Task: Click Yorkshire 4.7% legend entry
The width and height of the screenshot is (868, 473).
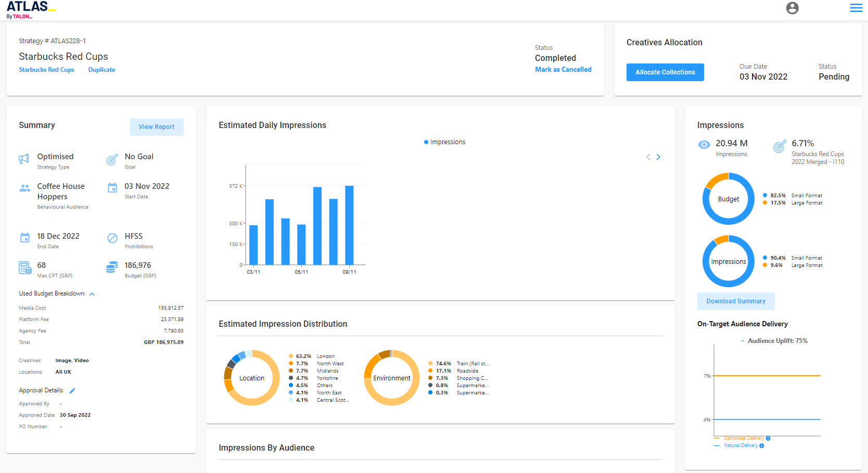Action: (314, 378)
